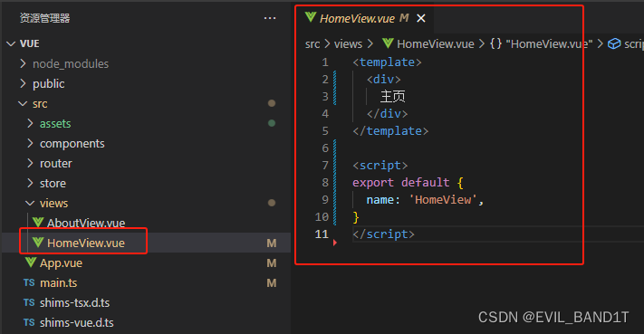Open main.ts in the explorer

[x=58, y=282]
